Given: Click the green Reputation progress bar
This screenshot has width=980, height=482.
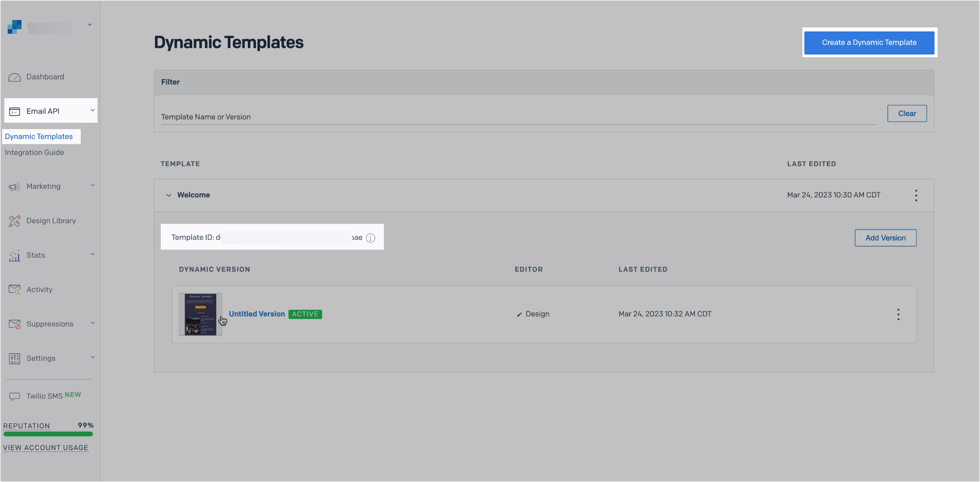Looking at the screenshot, I should point(48,435).
